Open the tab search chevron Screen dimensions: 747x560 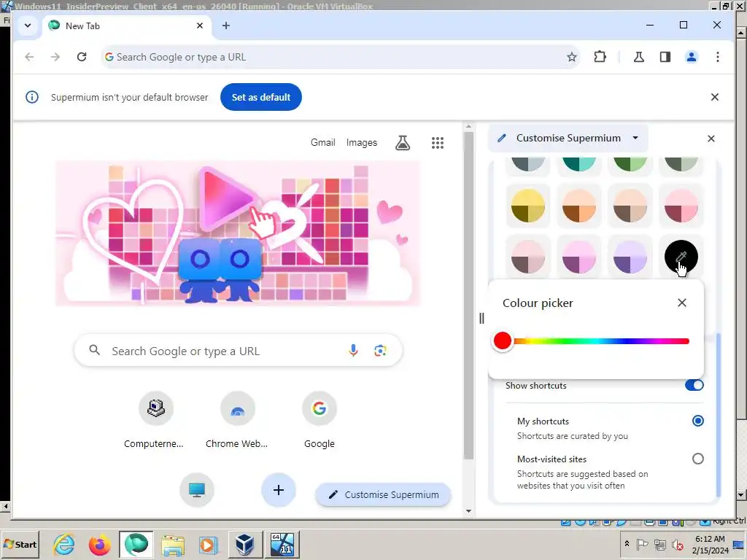[28, 26]
